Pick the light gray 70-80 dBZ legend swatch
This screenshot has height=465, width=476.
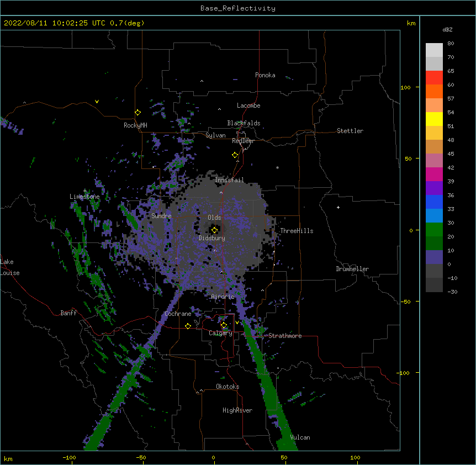[x=434, y=50]
